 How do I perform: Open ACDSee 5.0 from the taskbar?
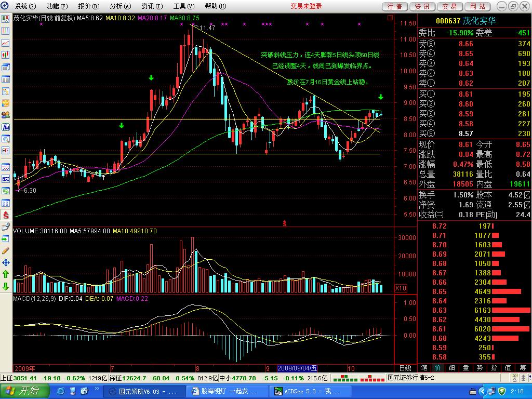pos(301,391)
